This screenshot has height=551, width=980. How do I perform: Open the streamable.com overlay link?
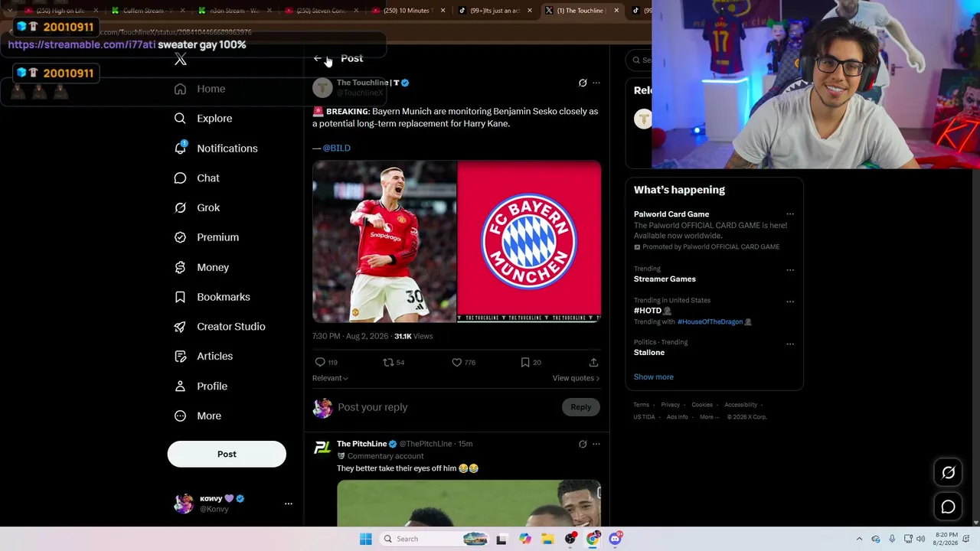[x=82, y=44]
